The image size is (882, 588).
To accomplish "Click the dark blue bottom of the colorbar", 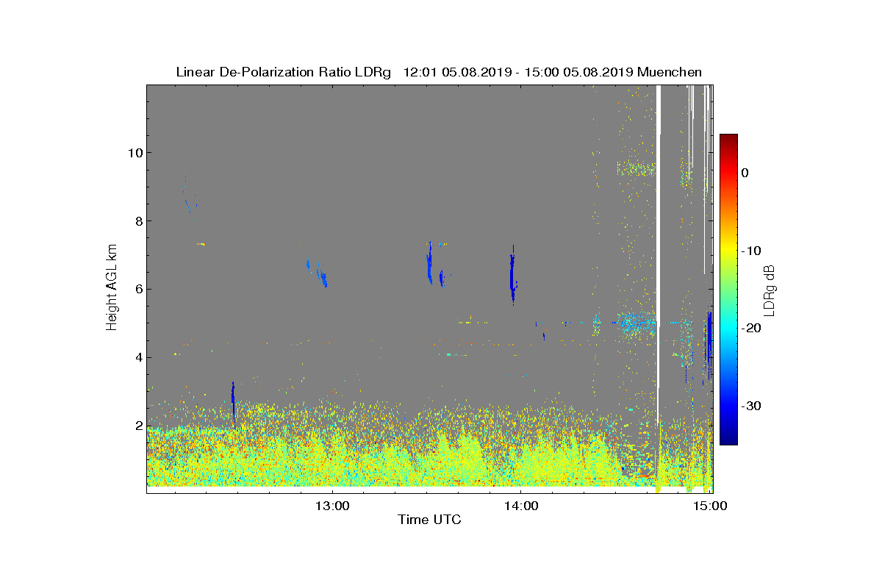I will (728, 438).
